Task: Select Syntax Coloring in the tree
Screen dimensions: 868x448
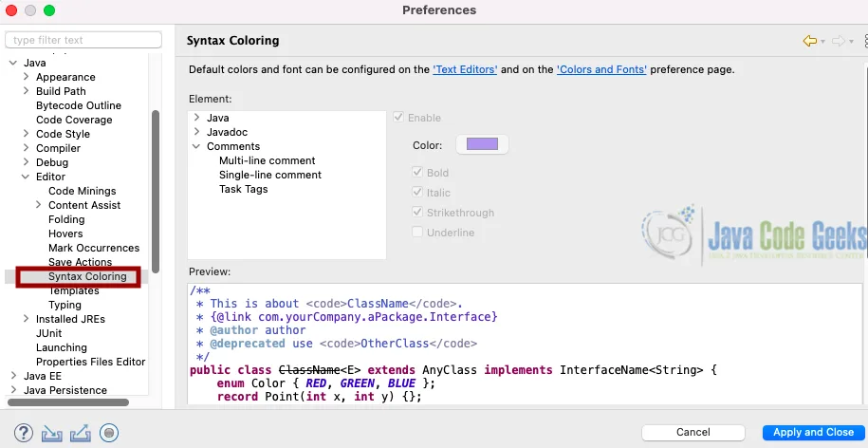Action: [87, 276]
